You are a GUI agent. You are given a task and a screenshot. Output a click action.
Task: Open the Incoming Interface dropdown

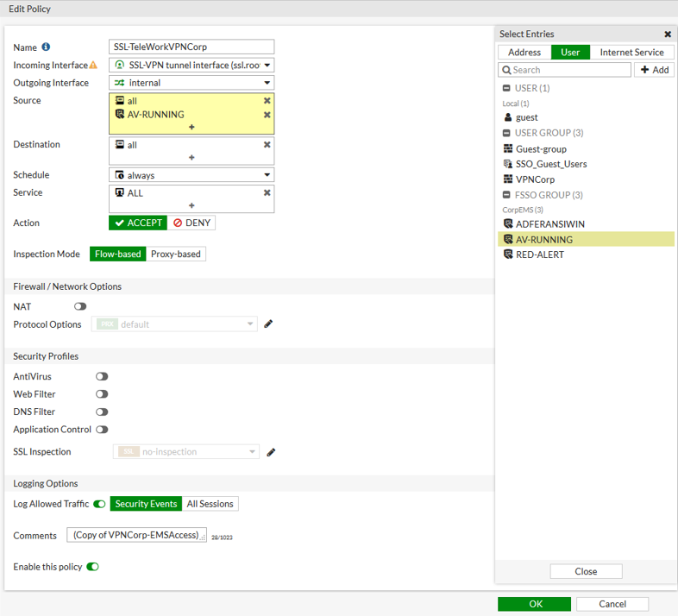pyautogui.click(x=191, y=65)
